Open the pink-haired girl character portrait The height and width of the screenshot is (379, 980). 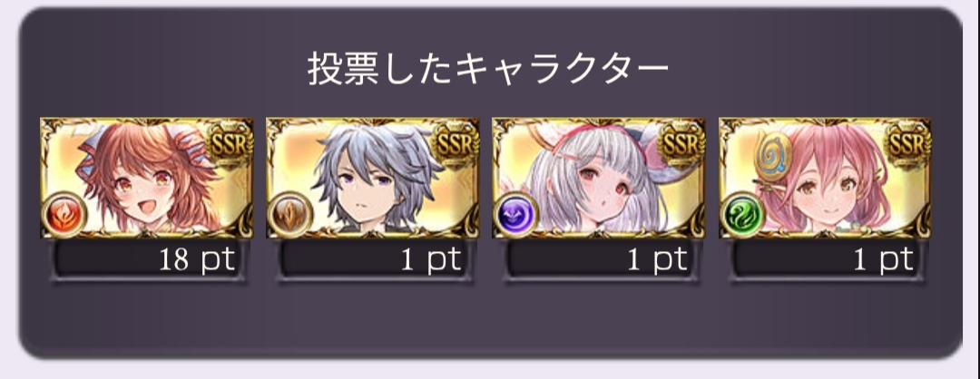click(x=825, y=178)
